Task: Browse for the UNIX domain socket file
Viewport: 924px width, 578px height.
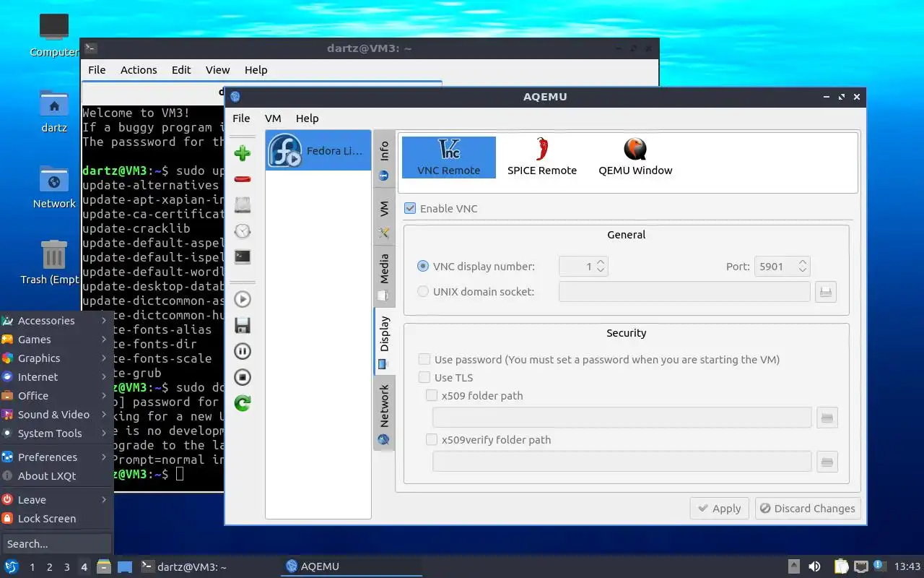Action: tap(826, 292)
